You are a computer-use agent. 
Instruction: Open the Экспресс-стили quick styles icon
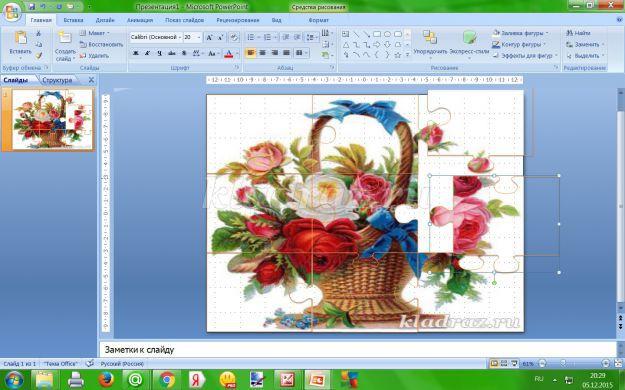pyautogui.click(x=470, y=37)
